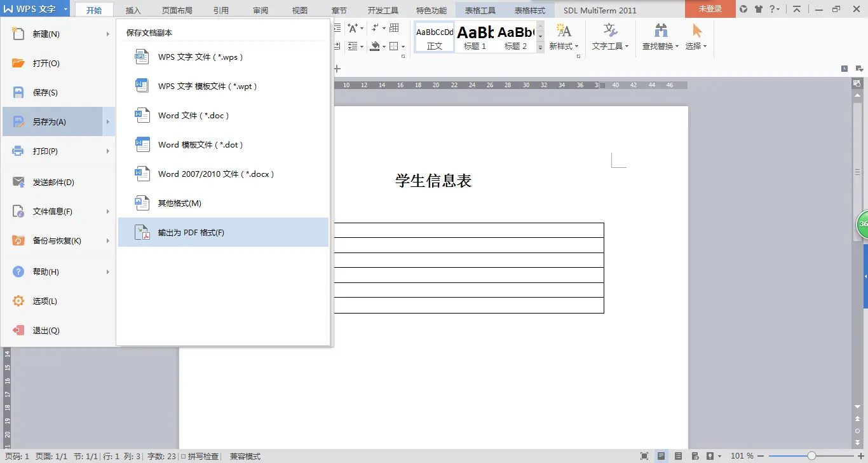Click 兼容模式 in the status bar
868x463 pixels.
click(x=245, y=456)
